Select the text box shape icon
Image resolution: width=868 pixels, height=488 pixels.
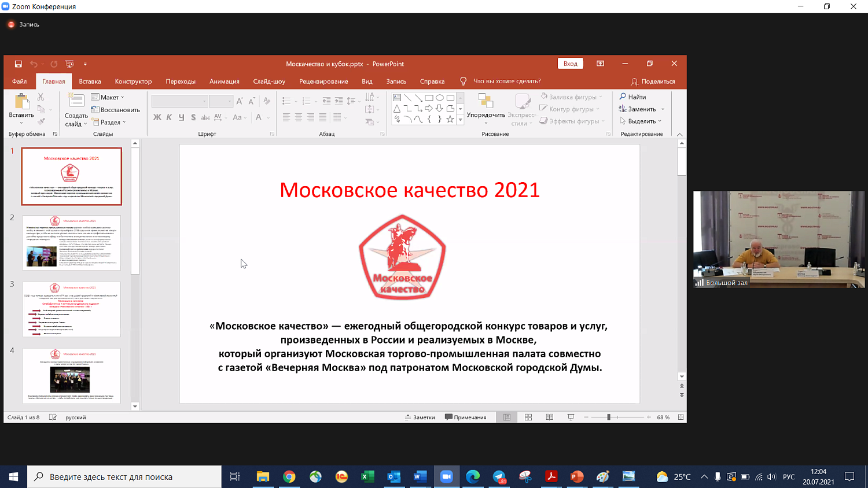397,98
